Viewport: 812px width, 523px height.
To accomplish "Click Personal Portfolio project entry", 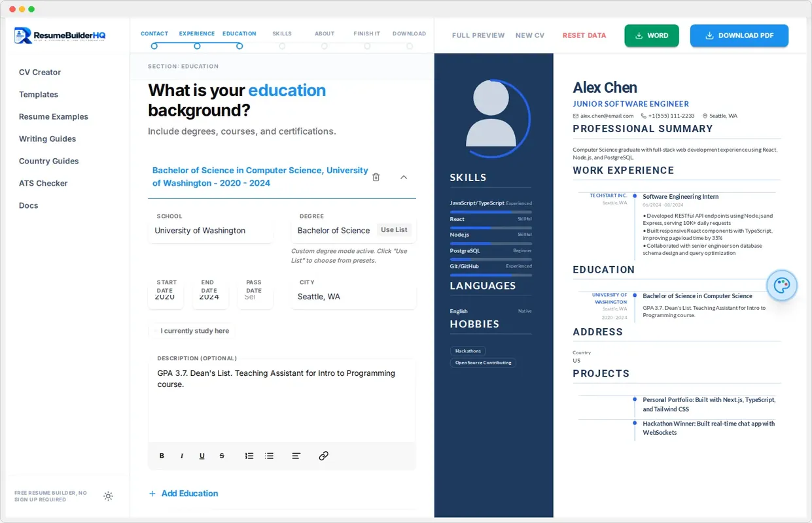I will [709, 405].
